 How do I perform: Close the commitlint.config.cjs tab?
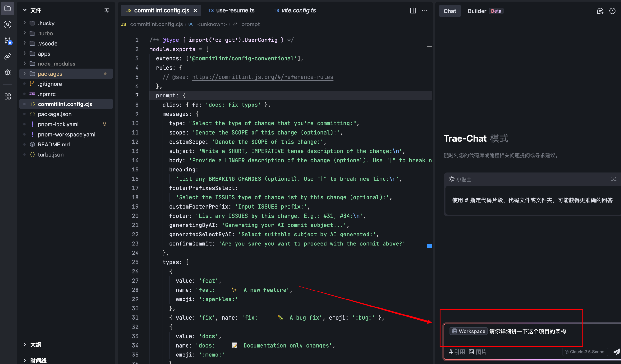click(x=195, y=11)
